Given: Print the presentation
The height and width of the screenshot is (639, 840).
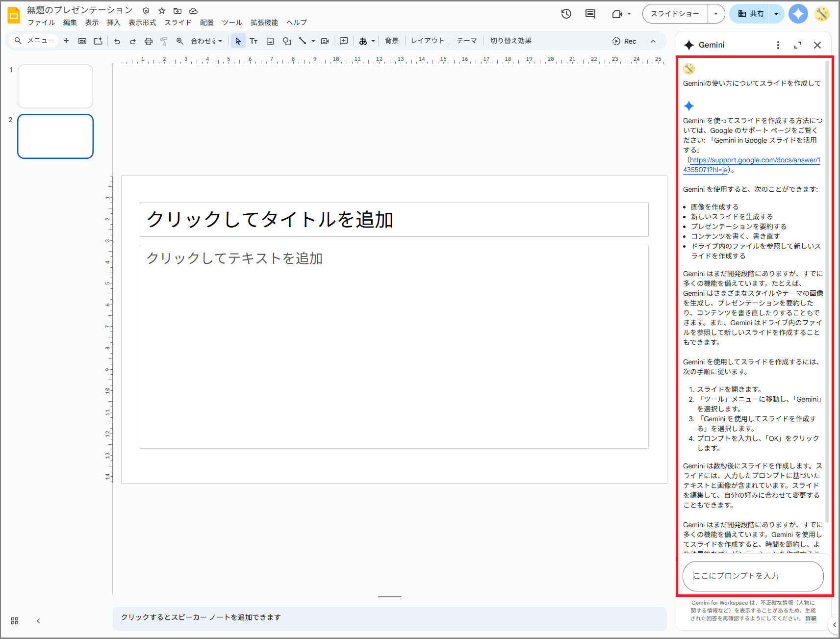Looking at the screenshot, I should pyautogui.click(x=149, y=41).
